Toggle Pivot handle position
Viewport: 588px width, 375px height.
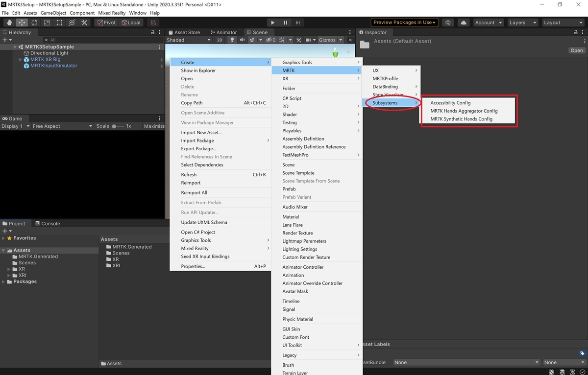pos(106,23)
